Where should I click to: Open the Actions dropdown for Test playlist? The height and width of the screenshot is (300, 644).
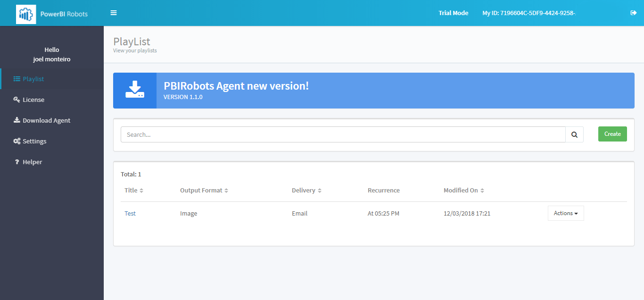coord(565,213)
